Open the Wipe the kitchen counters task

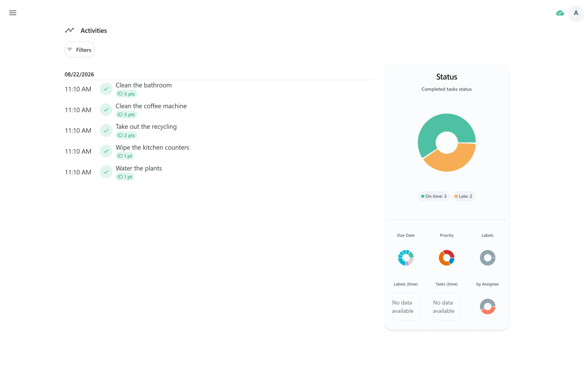[x=152, y=148]
